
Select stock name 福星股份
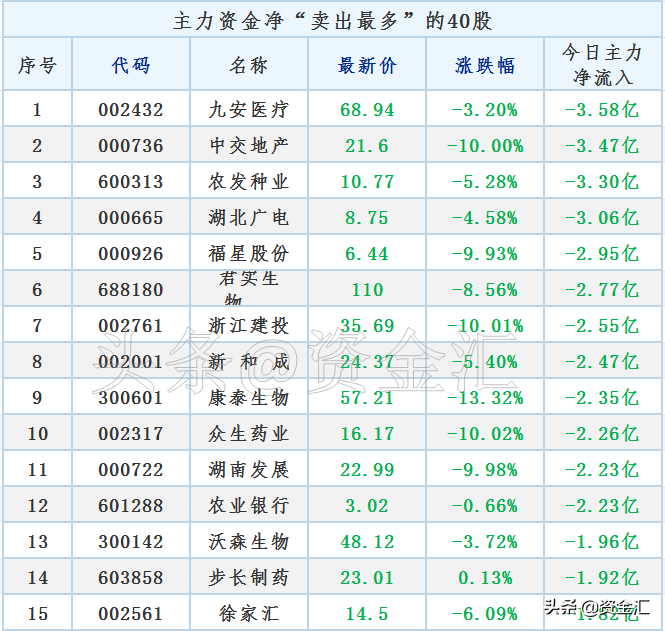point(249,254)
